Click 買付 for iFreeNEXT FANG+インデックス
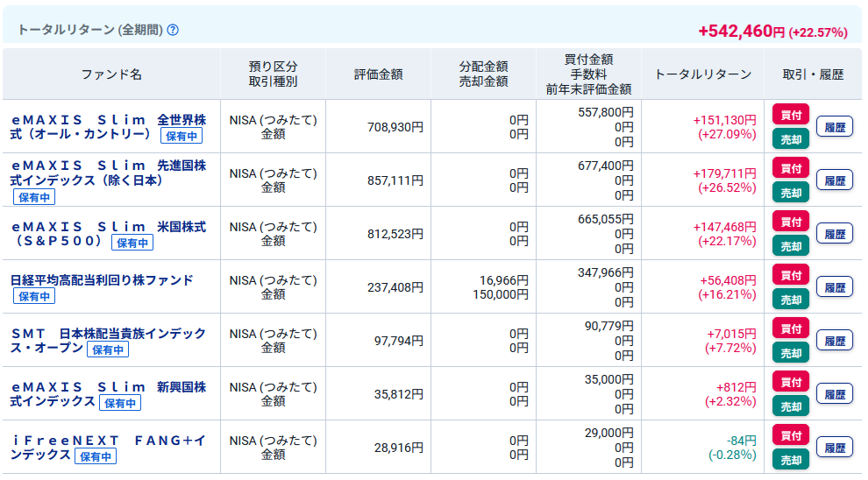868x480 pixels. coord(791,435)
